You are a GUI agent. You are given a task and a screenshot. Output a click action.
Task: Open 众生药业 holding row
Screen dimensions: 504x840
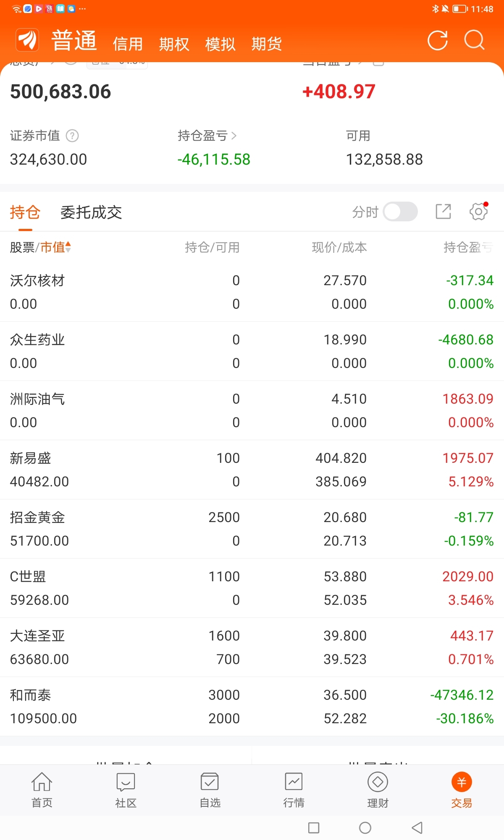pos(252,352)
